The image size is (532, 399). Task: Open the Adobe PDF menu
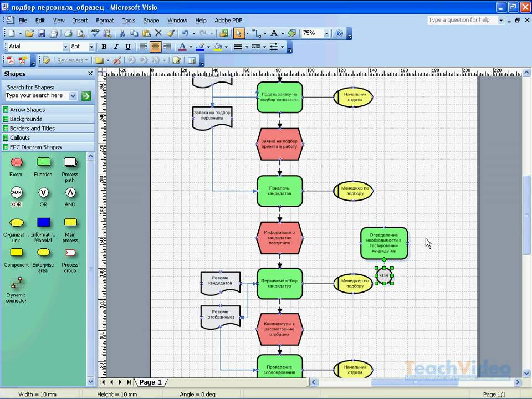click(228, 21)
